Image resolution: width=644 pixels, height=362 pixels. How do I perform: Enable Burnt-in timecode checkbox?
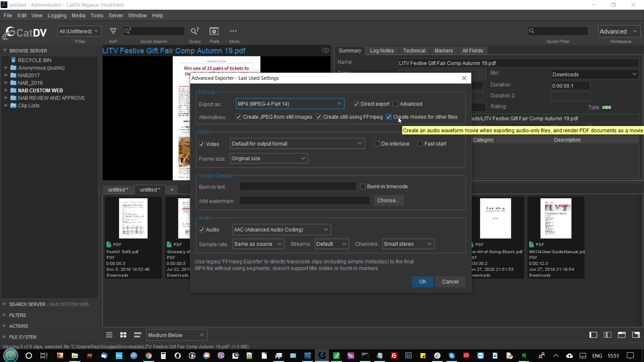[363, 186]
